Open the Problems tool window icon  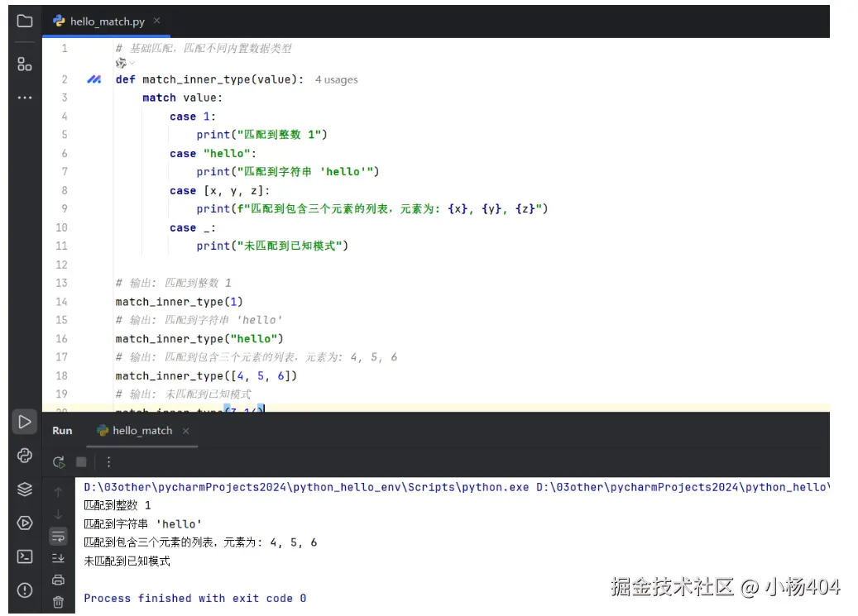tap(25, 590)
